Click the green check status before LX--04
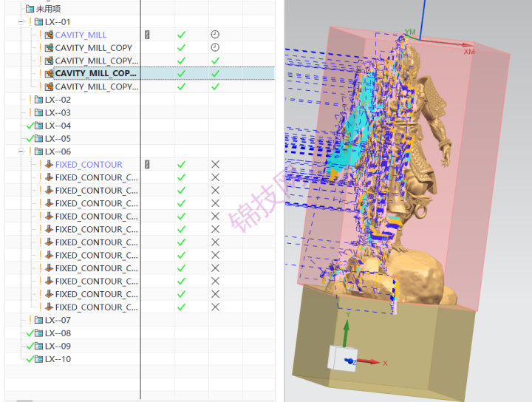 pyautogui.click(x=30, y=126)
